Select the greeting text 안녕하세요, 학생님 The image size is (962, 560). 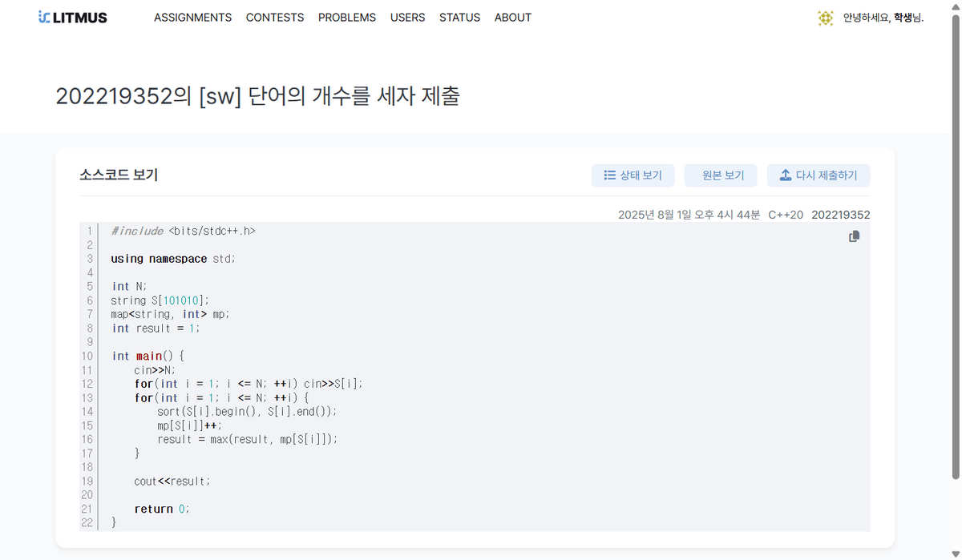click(884, 17)
